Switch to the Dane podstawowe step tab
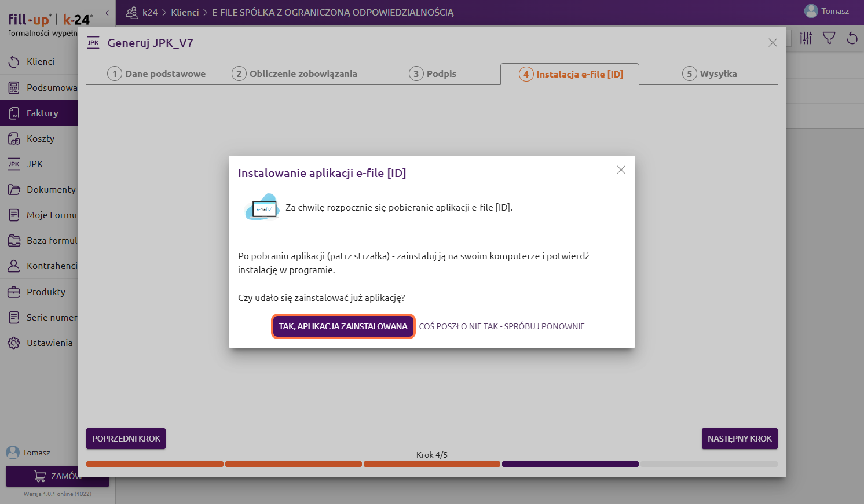The width and height of the screenshot is (864, 504). (156, 74)
